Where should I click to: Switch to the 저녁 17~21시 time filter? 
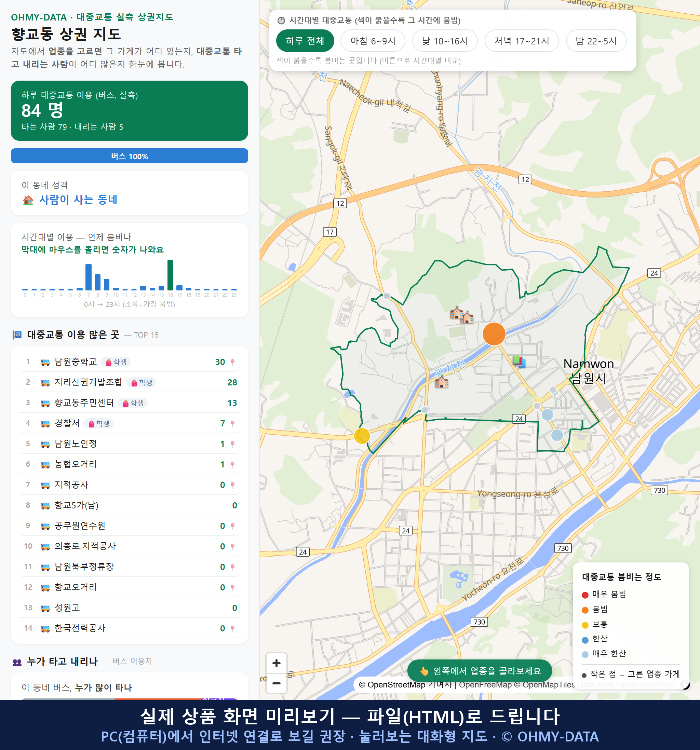pyautogui.click(x=522, y=41)
